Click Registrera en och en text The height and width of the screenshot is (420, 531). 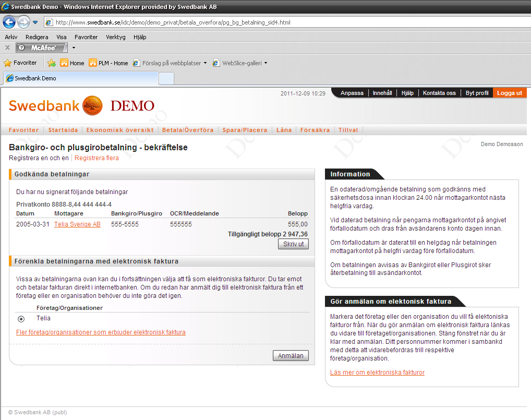39,158
